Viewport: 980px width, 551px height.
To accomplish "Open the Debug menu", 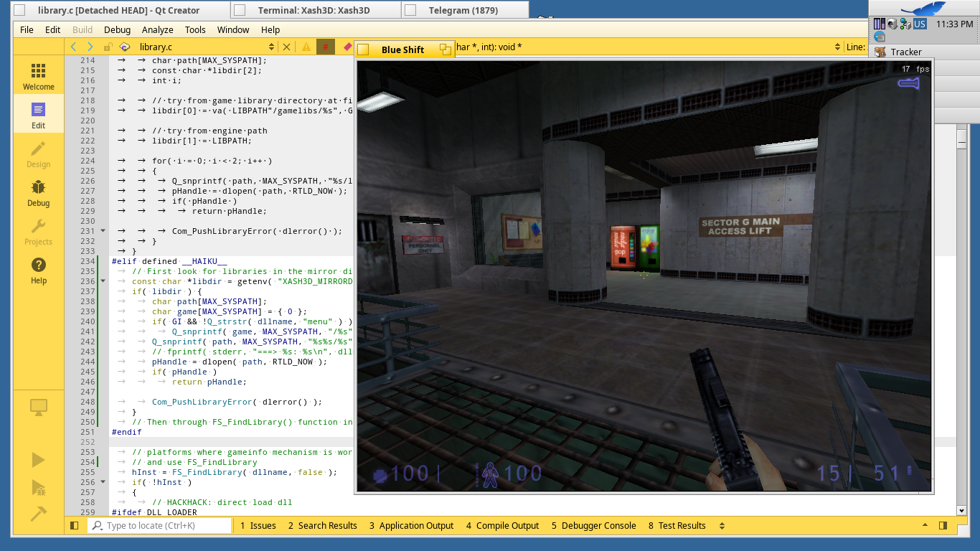I will coord(117,29).
